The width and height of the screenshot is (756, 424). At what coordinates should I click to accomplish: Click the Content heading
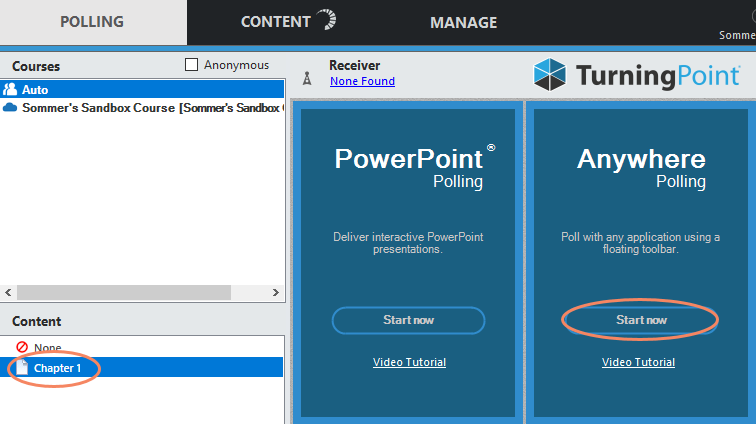point(37,321)
